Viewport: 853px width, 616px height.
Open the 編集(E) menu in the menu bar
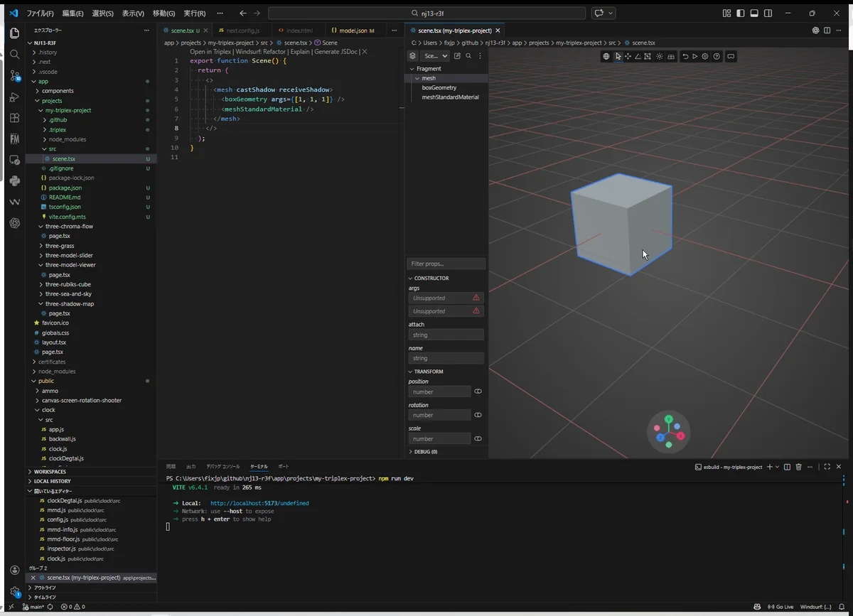click(x=73, y=13)
